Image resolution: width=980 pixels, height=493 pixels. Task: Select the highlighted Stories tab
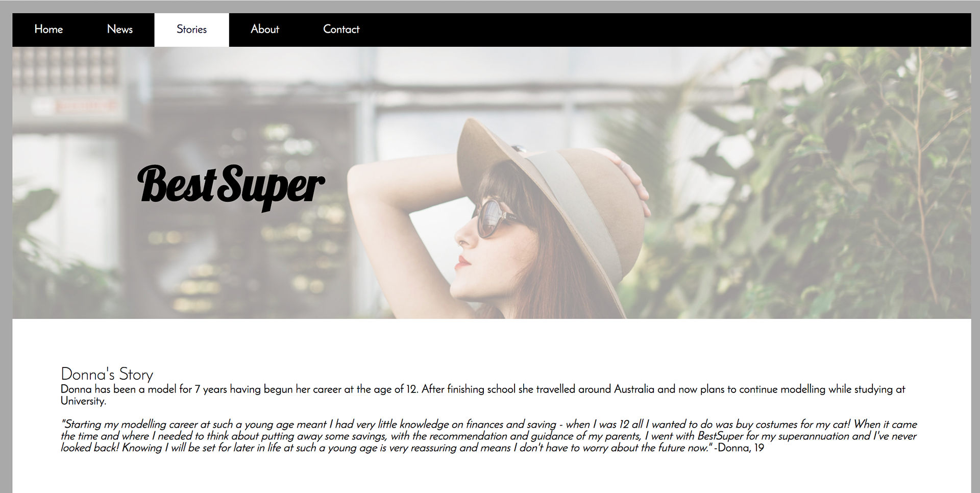pos(191,30)
